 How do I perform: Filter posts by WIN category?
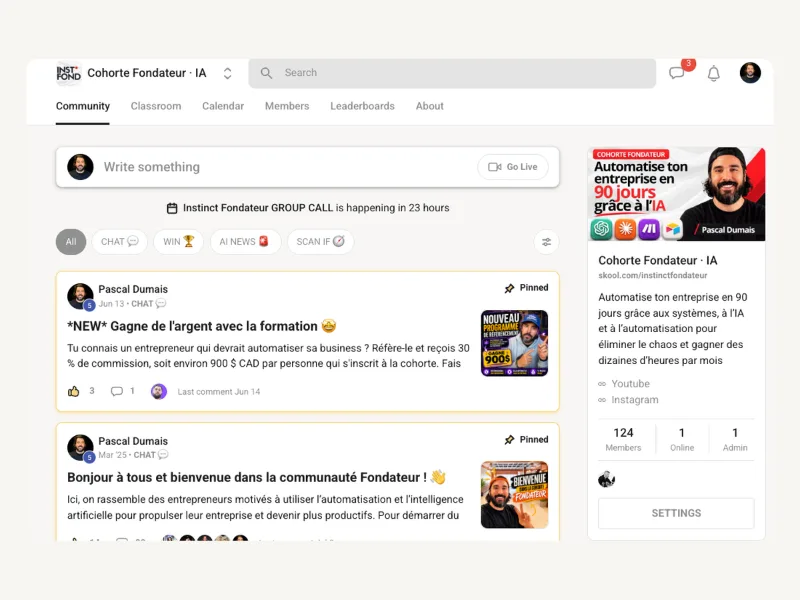[179, 242]
